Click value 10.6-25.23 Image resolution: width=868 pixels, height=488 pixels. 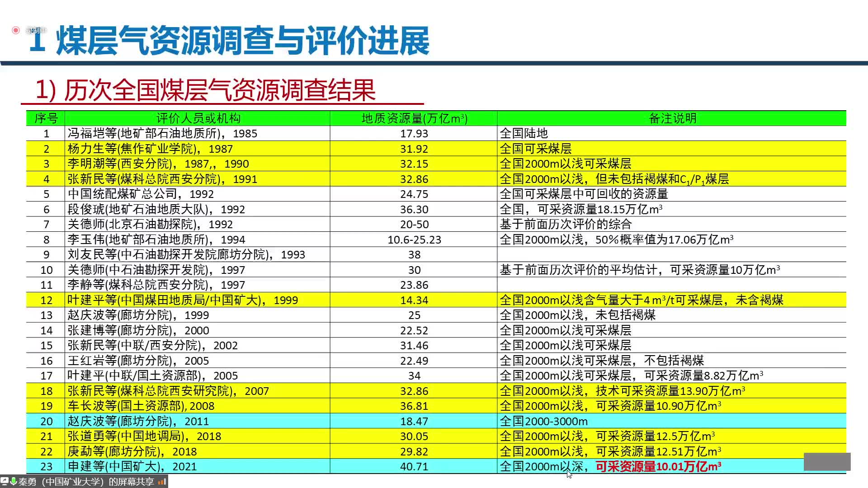(414, 240)
